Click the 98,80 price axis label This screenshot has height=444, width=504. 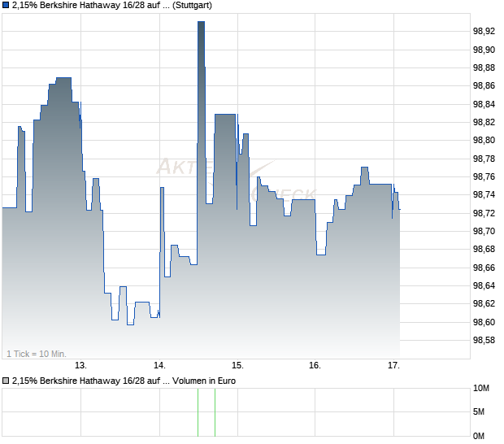point(484,140)
